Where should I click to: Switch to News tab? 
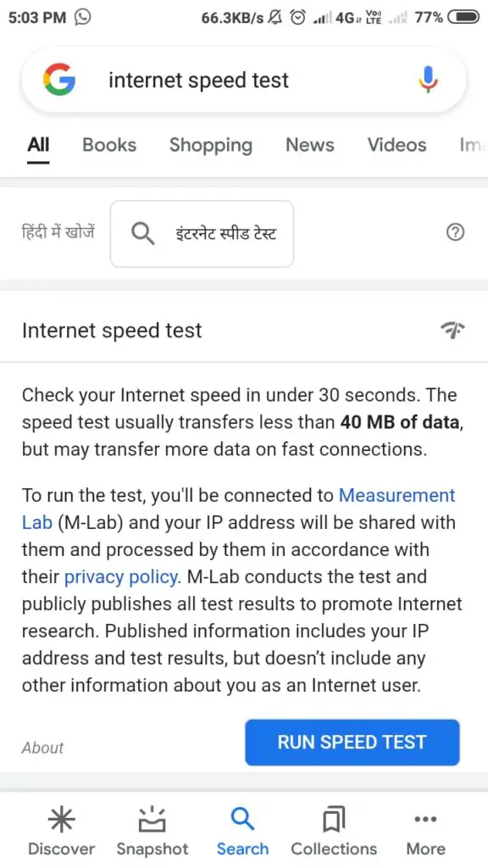(x=310, y=145)
